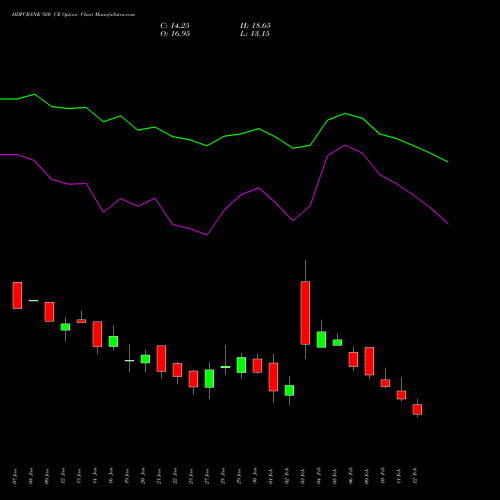This screenshot has width=500, height=500.
Task: Click the green candle for 27 Jan
Action: click(x=209, y=378)
